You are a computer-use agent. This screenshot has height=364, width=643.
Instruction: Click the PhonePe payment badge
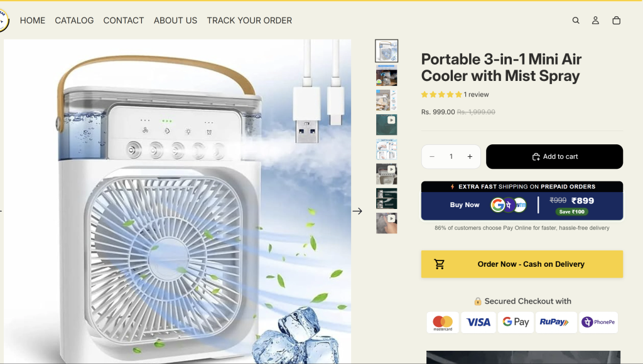coord(598,322)
